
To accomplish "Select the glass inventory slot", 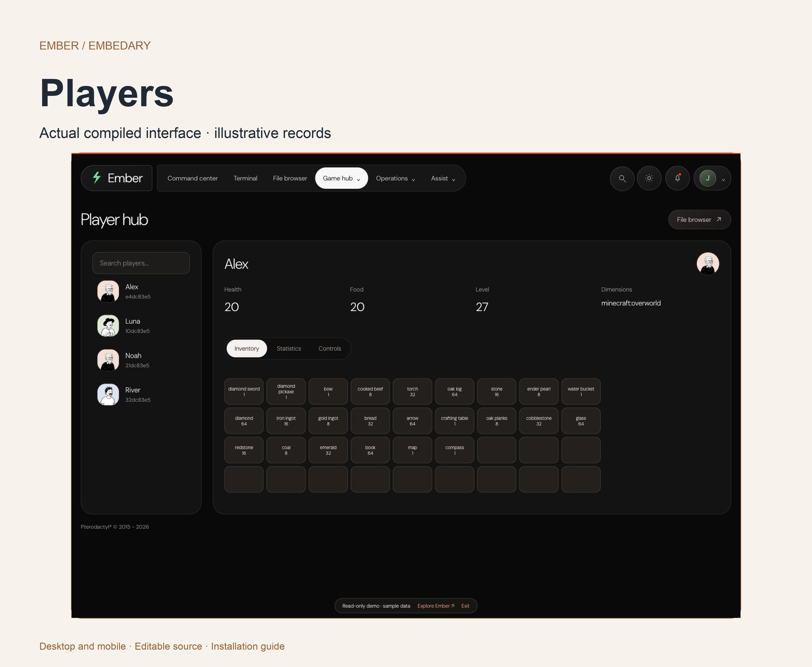I will click(581, 421).
